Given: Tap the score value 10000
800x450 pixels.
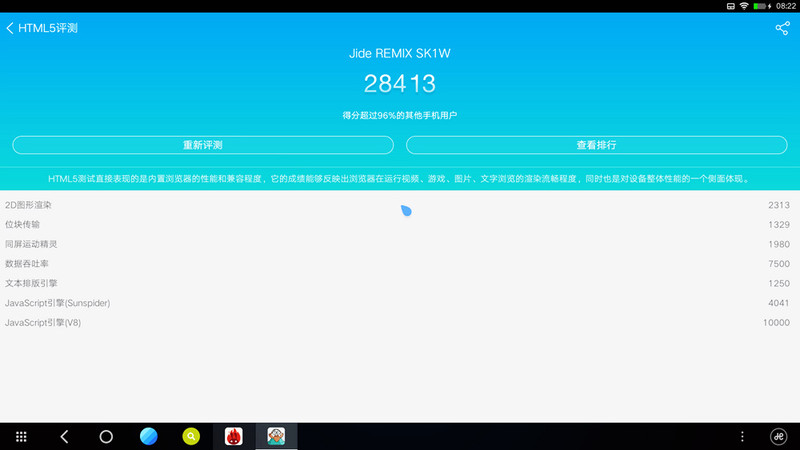Looking at the screenshot, I should pos(776,322).
